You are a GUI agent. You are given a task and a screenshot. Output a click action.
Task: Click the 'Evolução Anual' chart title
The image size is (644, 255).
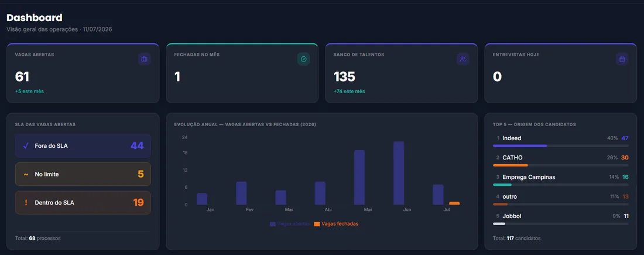[x=245, y=124]
